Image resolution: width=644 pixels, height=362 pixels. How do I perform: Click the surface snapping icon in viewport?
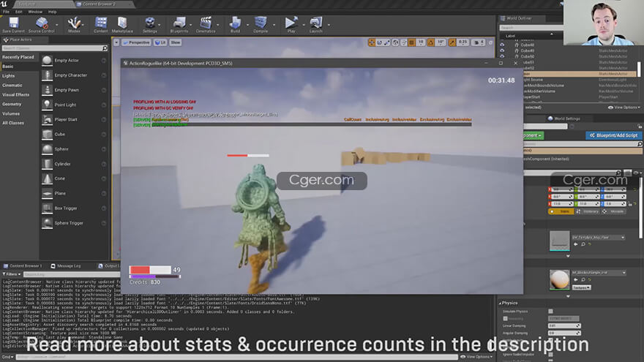404,42
